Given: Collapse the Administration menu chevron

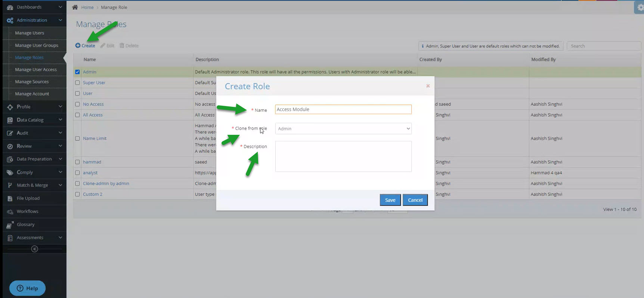Looking at the screenshot, I should click(60, 20).
